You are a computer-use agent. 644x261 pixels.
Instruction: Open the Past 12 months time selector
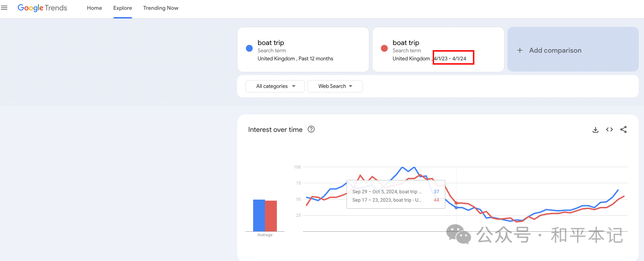[x=316, y=59]
